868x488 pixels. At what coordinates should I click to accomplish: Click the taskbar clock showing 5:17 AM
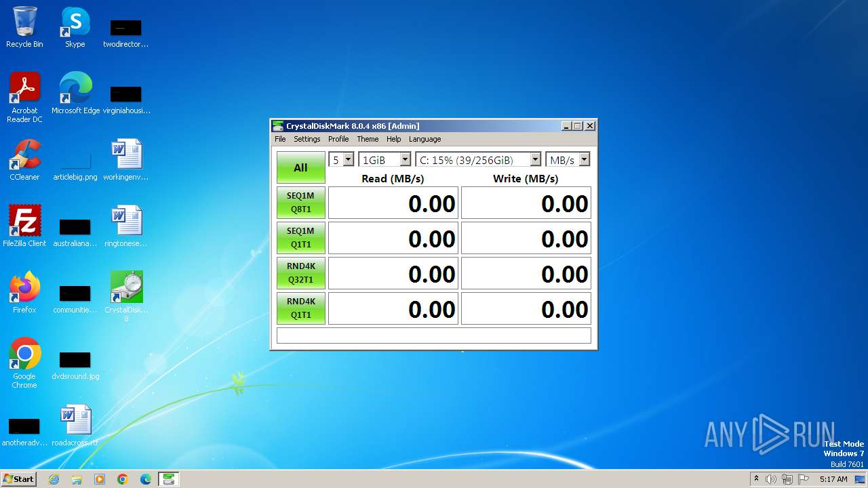833,479
